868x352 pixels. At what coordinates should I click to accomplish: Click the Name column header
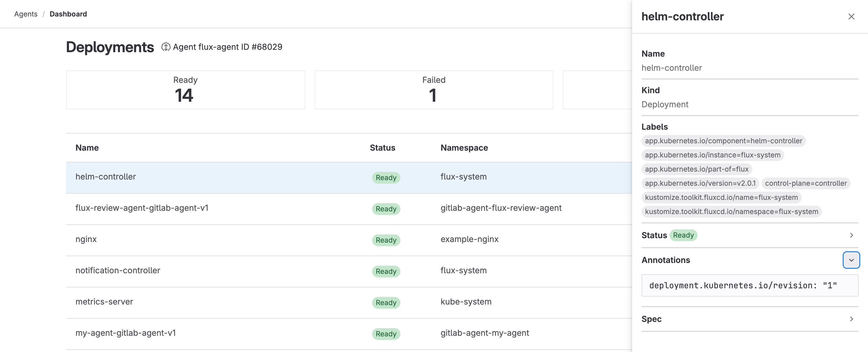pyautogui.click(x=87, y=147)
